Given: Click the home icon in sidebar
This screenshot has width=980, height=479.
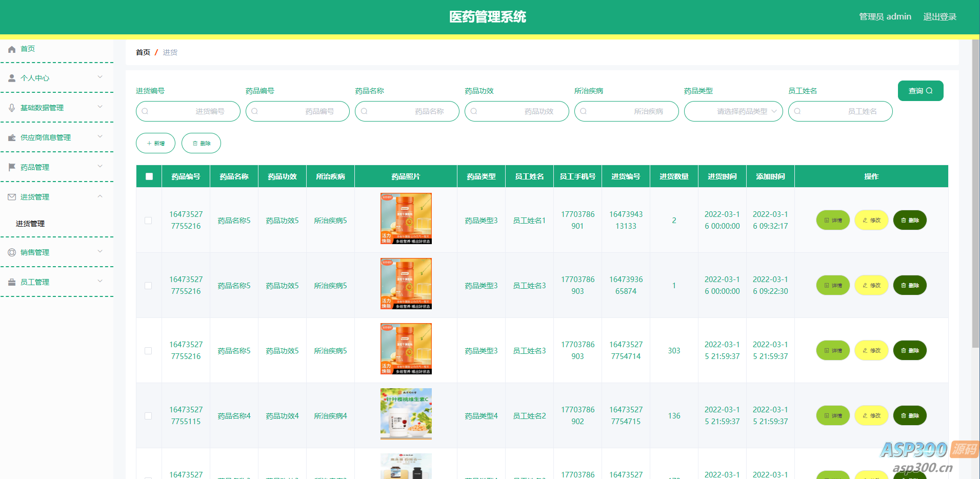Looking at the screenshot, I should [12, 49].
